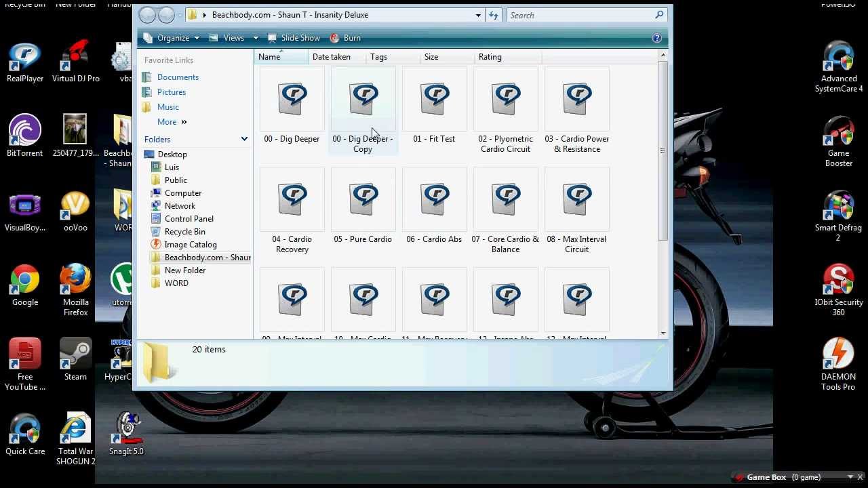The width and height of the screenshot is (868, 488).
Task: Open the Pictures favorite link
Action: (172, 92)
